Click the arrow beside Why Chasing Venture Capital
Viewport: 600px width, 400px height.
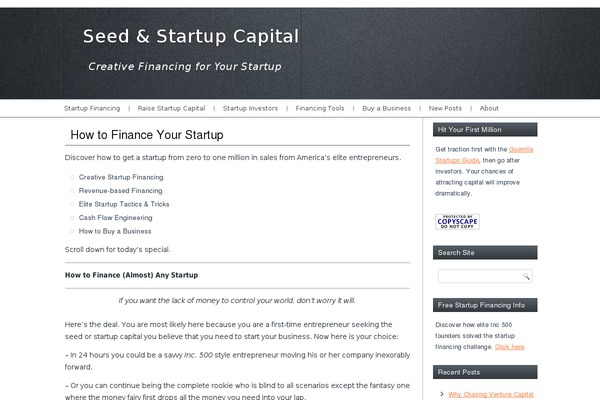442,394
